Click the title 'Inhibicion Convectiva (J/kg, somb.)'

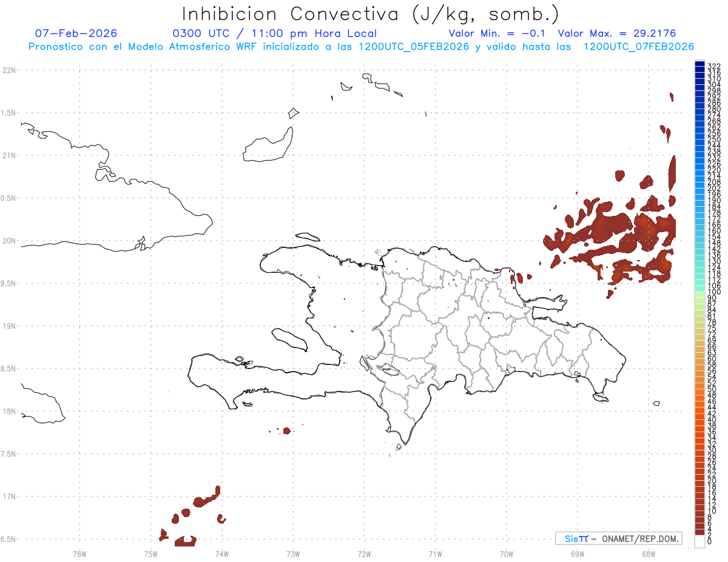coord(371,14)
